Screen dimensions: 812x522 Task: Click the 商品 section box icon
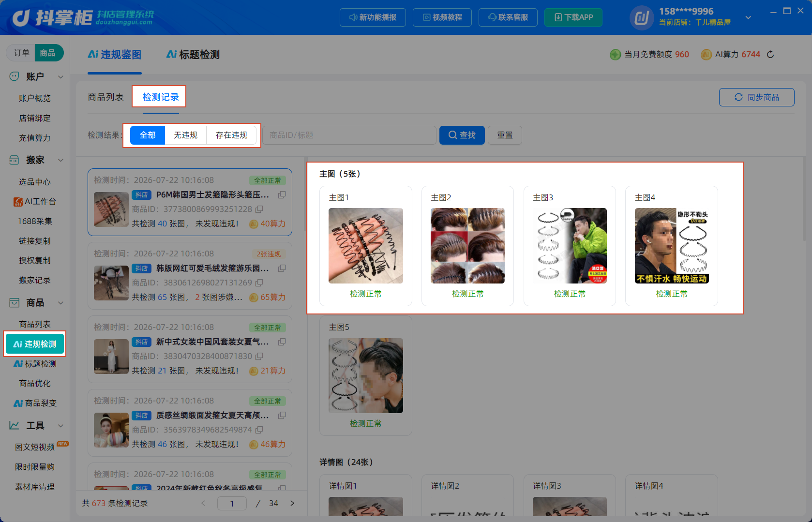[15, 303]
